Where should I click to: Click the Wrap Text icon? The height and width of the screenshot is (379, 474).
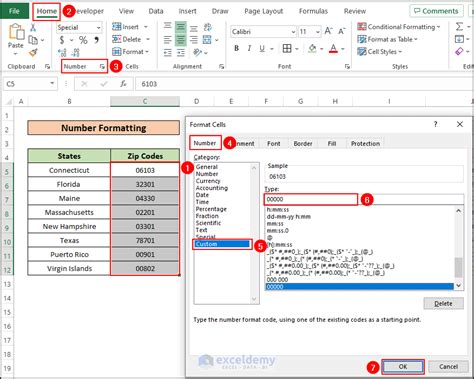tap(208, 27)
